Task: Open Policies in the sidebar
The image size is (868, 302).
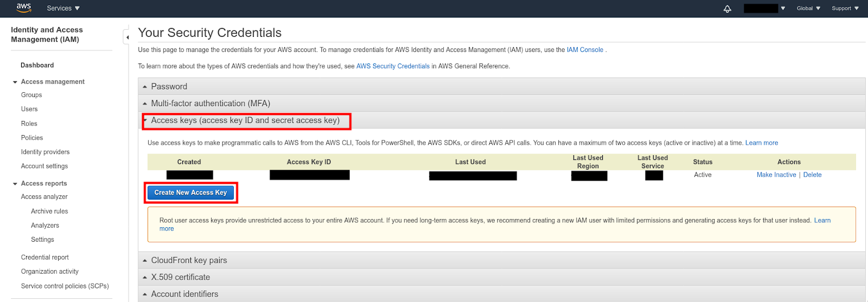Action: tap(32, 138)
